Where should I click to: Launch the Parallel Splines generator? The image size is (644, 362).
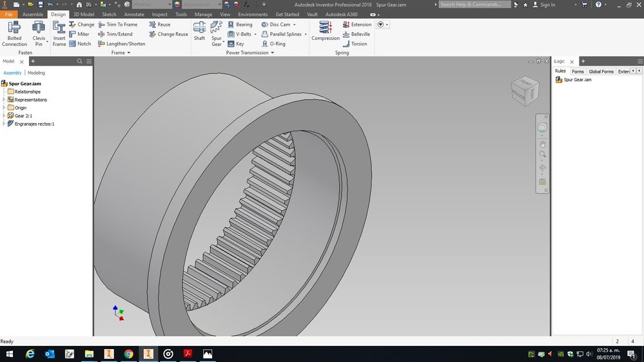point(282,34)
